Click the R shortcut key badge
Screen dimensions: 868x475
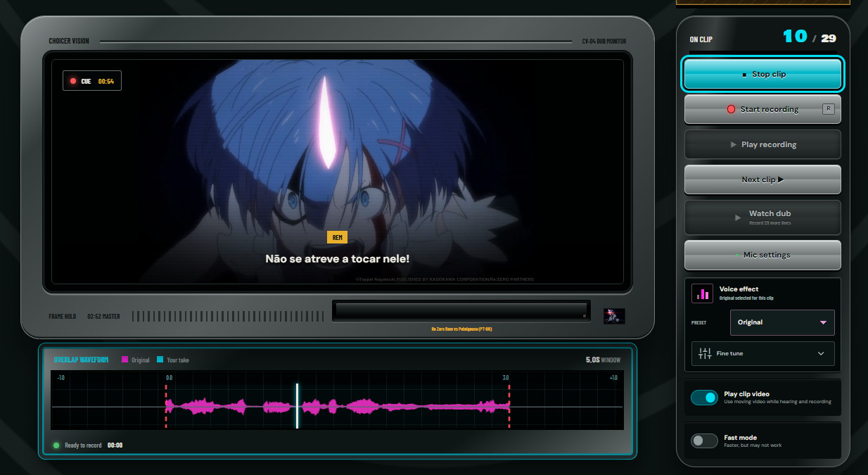pyautogui.click(x=828, y=108)
